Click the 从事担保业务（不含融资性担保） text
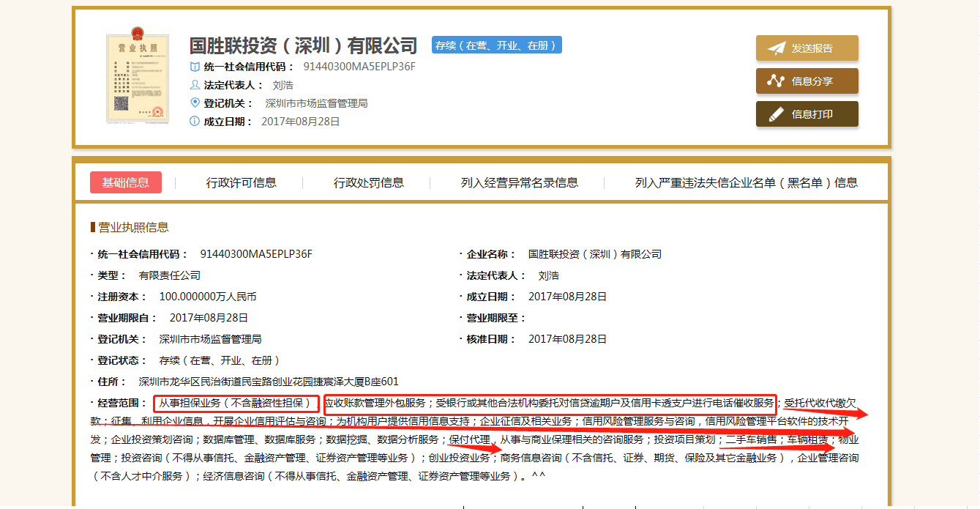This screenshot has width=980, height=509. point(237,403)
